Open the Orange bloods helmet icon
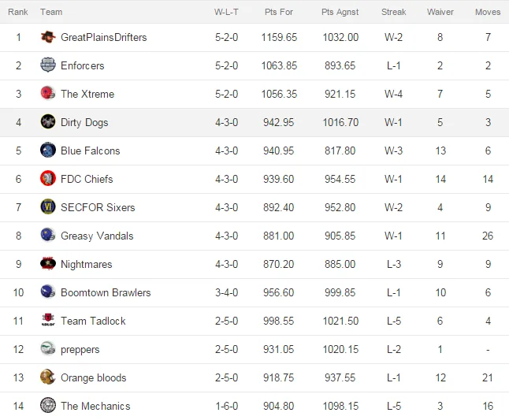509x420 pixels. pyautogui.click(x=48, y=377)
